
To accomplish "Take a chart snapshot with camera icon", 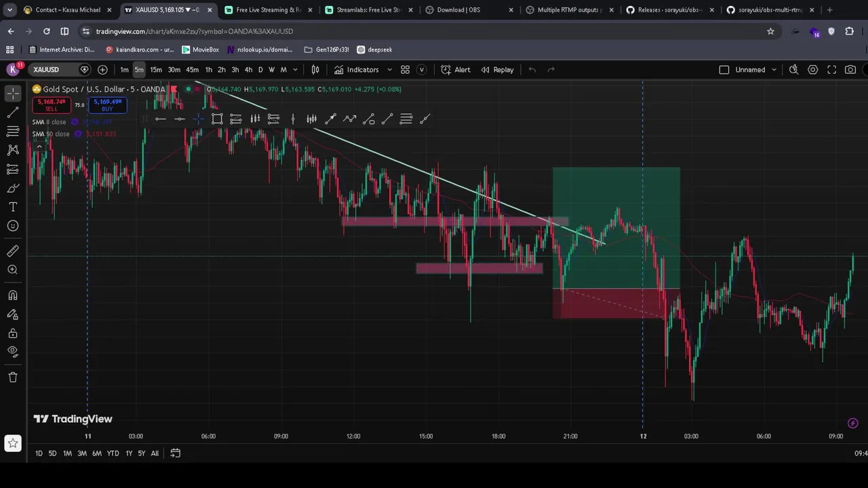I will click(x=850, y=70).
